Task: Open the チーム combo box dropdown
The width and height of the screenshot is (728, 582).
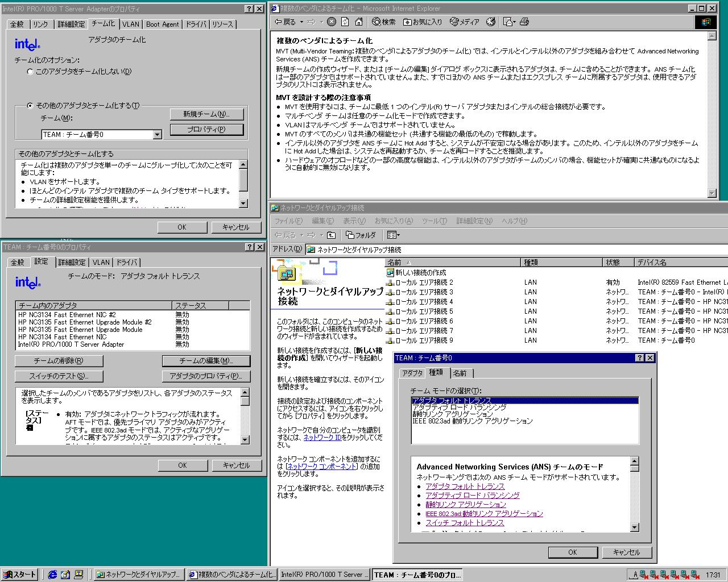Action: tap(158, 135)
